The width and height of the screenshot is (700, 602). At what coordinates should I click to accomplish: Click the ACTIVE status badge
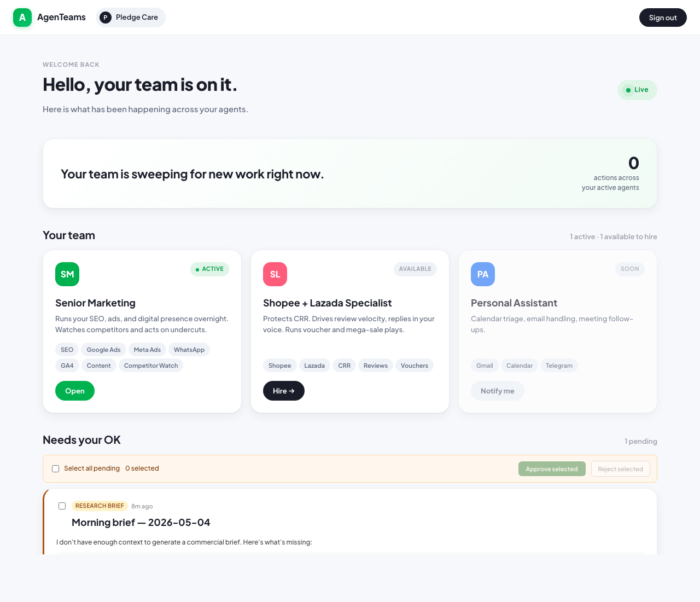click(209, 269)
